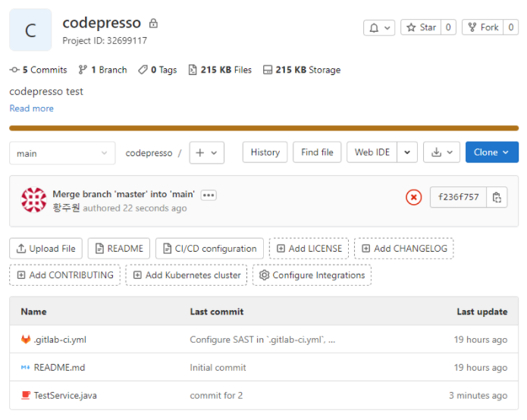The height and width of the screenshot is (420, 527).
Task: Open commit History
Action: coord(265,152)
